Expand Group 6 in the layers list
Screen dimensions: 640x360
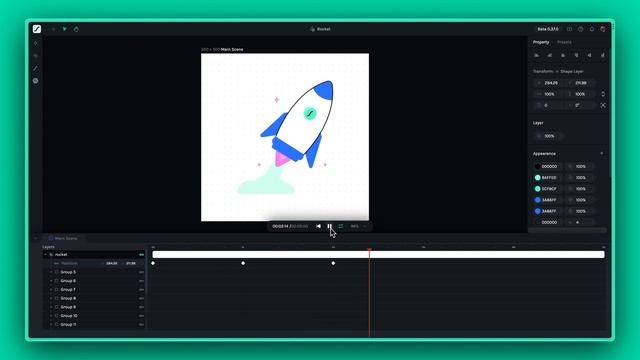(51, 281)
